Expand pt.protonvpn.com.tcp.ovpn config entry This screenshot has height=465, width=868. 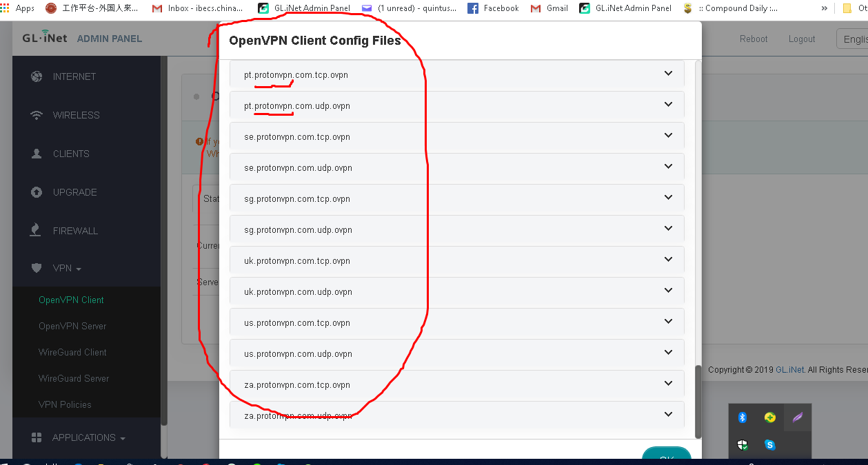(667, 74)
